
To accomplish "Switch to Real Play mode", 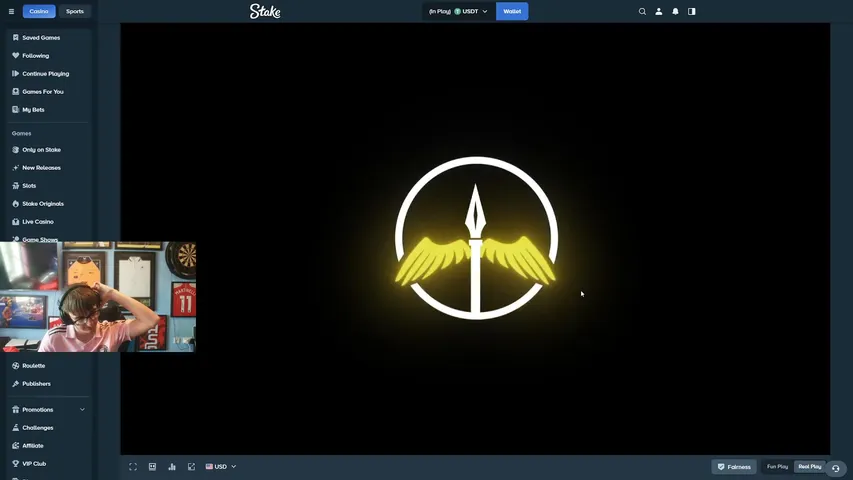I will (809, 467).
